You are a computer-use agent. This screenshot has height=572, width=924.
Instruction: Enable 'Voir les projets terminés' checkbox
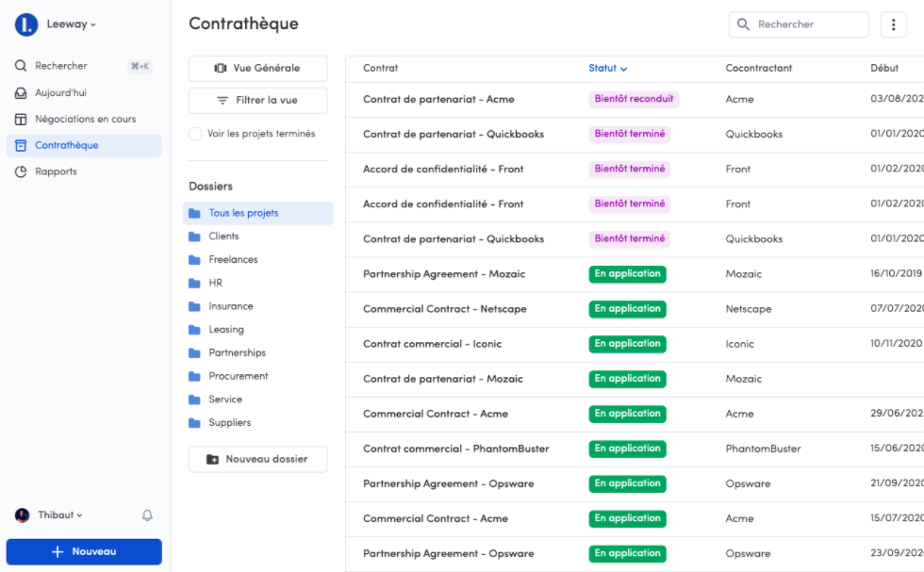(195, 134)
